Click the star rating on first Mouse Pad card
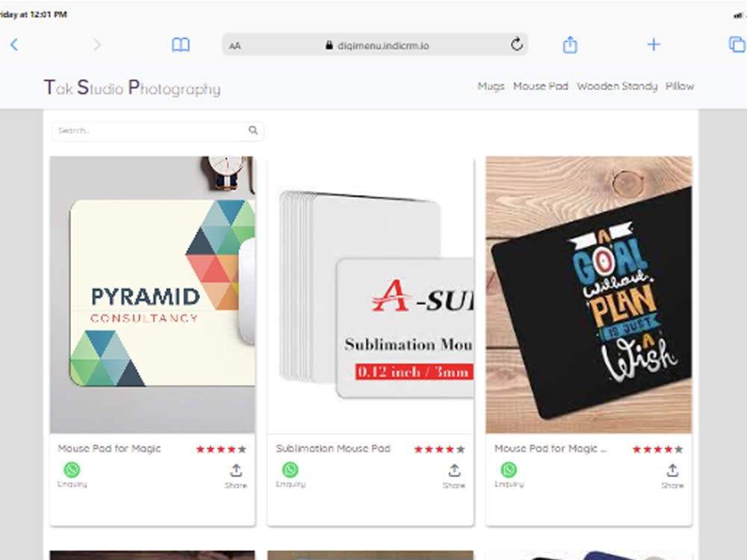747x560 pixels. point(221,449)
